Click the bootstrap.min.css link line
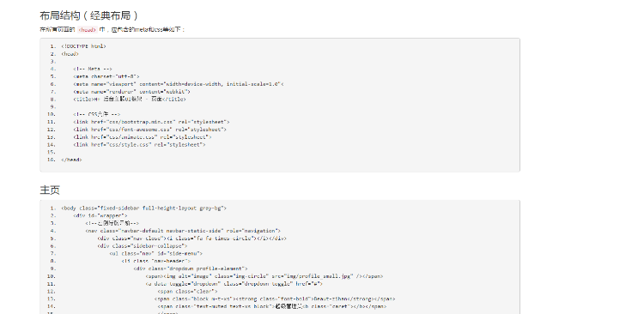644x314 pixels. tap(151, 122)
